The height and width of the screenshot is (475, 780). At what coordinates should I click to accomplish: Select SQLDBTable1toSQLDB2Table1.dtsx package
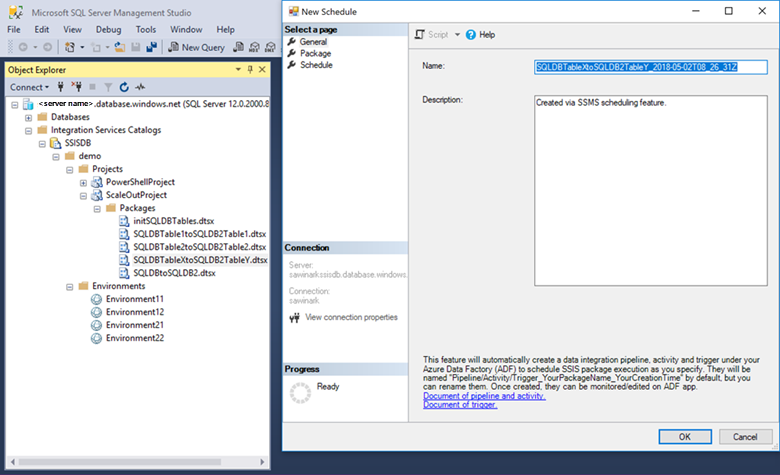[199, 234]
